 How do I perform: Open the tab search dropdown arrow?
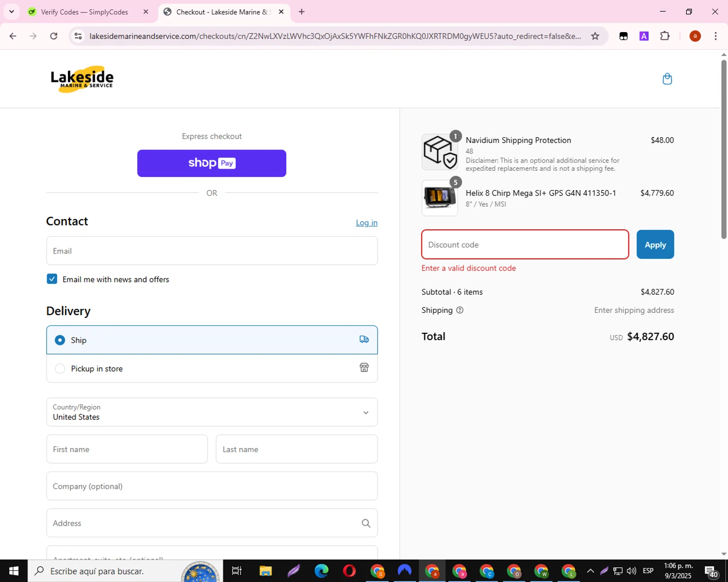pos(12,12)
